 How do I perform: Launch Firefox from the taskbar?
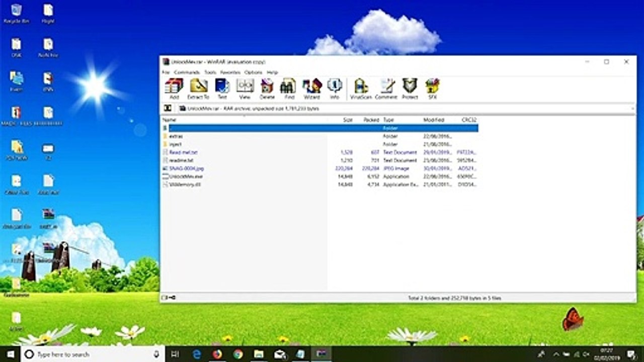(x=217, y=354)
